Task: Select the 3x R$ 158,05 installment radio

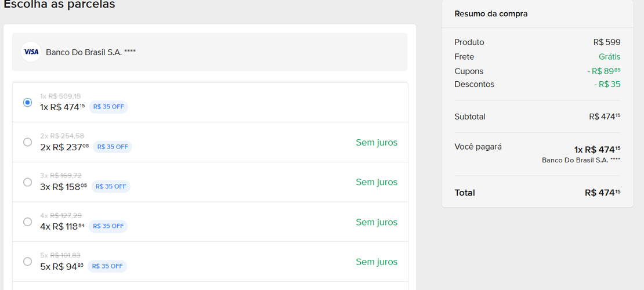Action: coord(27,182)
